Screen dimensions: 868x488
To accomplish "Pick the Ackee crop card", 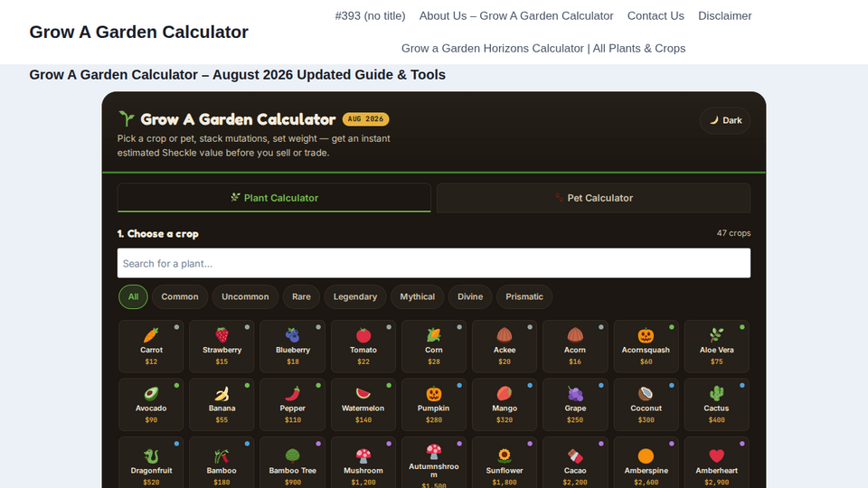I will [505, 346].
